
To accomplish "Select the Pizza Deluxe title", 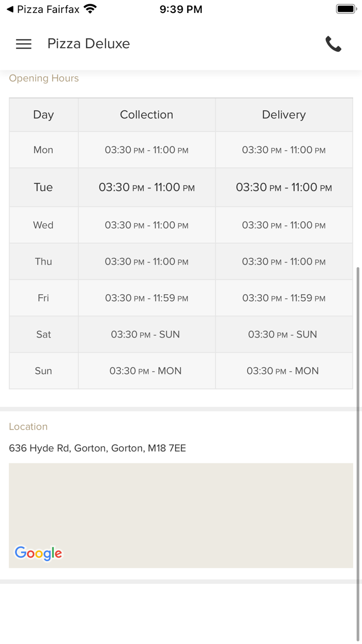I will coord(88,44).
